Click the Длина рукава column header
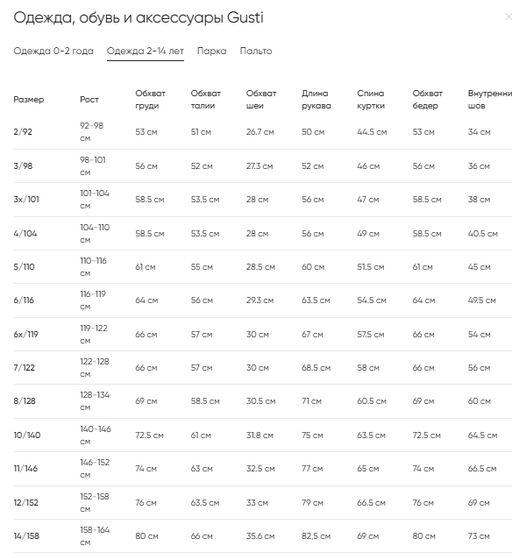 pos(316,99)
